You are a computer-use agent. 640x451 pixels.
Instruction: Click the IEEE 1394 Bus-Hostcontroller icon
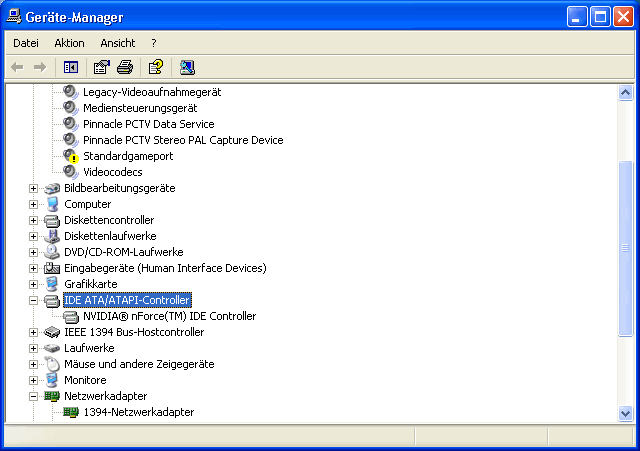pos(52,332)
